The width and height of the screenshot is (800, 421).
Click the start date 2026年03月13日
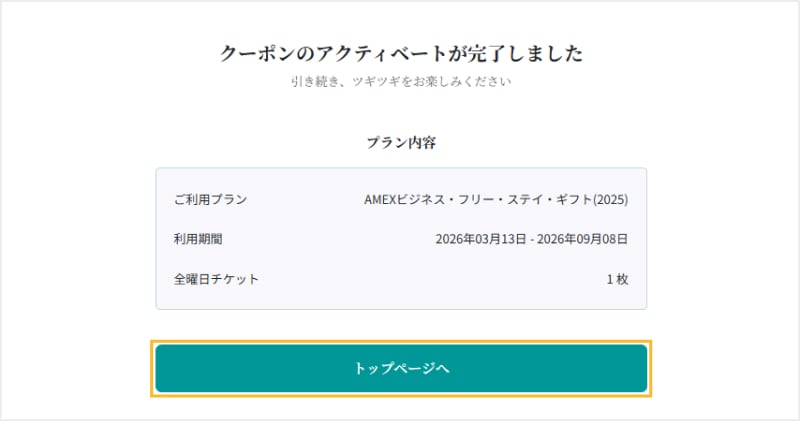(479, 239)
